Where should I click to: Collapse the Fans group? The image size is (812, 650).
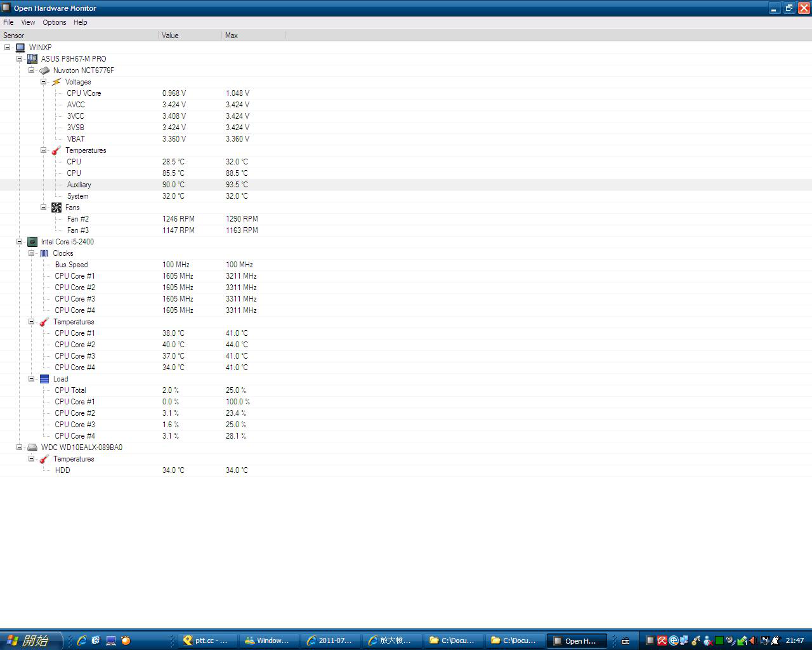(44, 208)
